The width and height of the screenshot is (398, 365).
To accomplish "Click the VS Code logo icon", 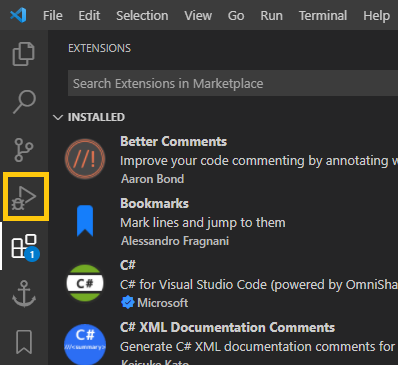I will tap(18, 15).
